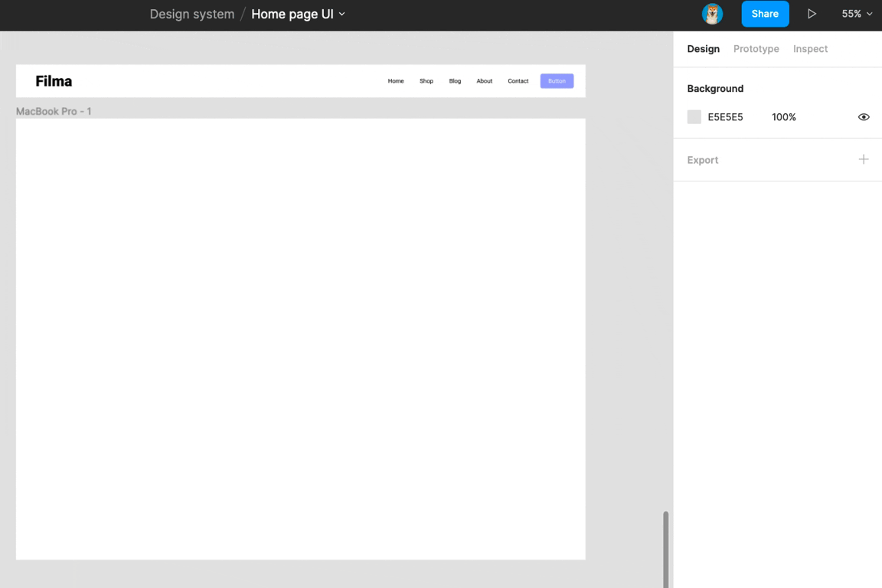Click the 100% background opacity field
The height and width of the screenshot is (588, 882).
783,117
